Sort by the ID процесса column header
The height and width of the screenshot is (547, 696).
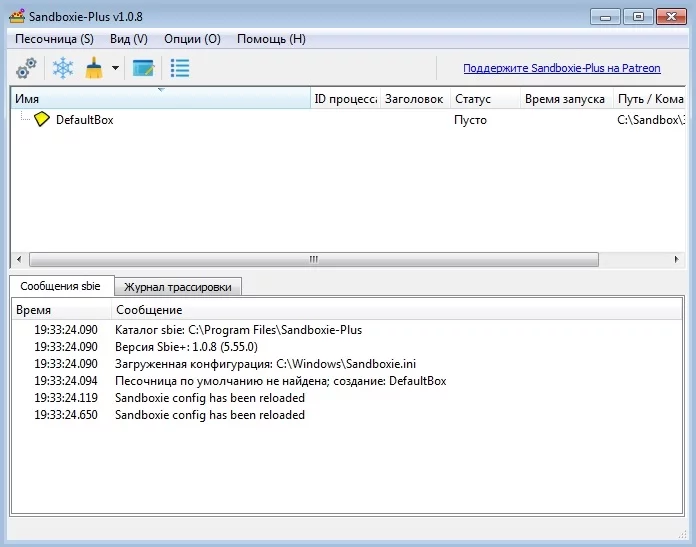[345, 98]
